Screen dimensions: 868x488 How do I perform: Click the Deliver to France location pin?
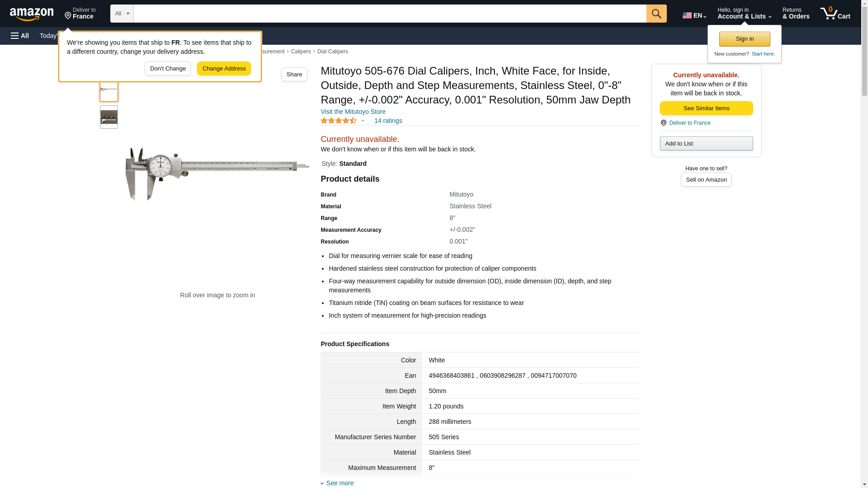pyautogui.click(x=80, y=14)
